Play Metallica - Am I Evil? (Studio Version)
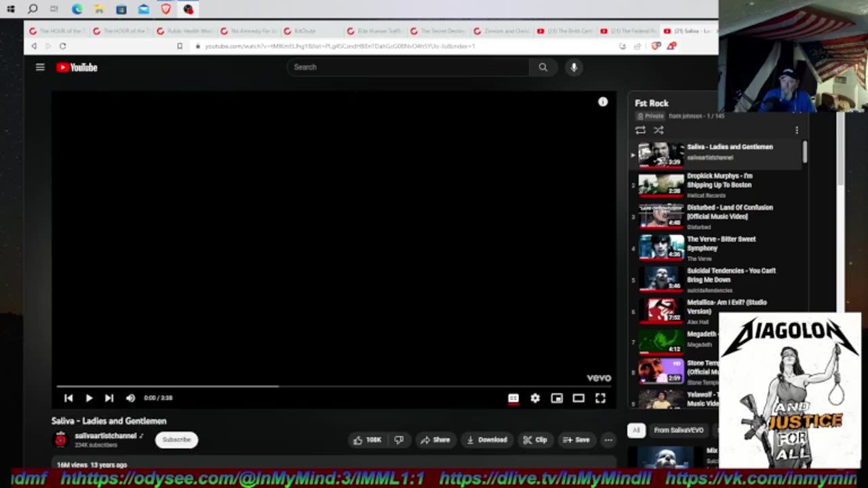Screen dimensions: 868x488 point(715,310)
